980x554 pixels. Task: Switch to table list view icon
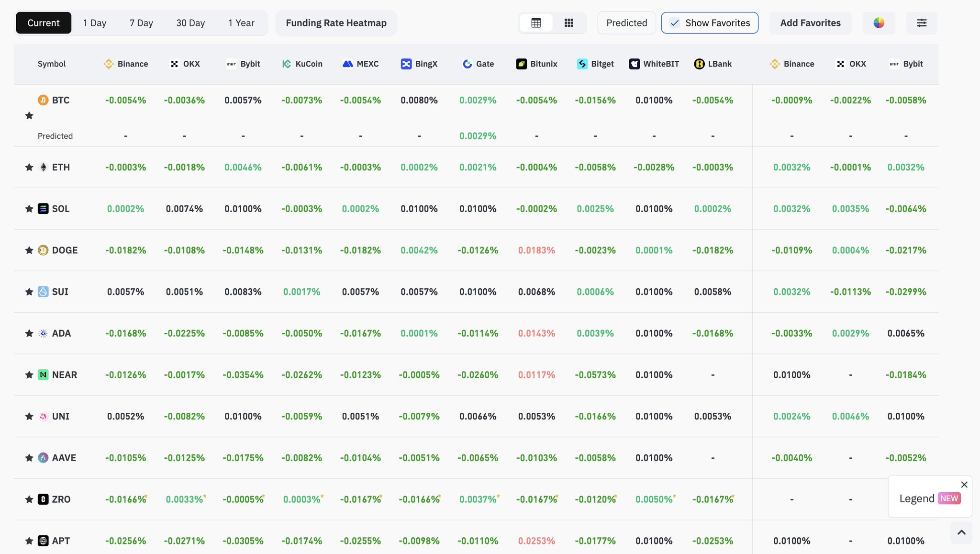pos(536,23)
